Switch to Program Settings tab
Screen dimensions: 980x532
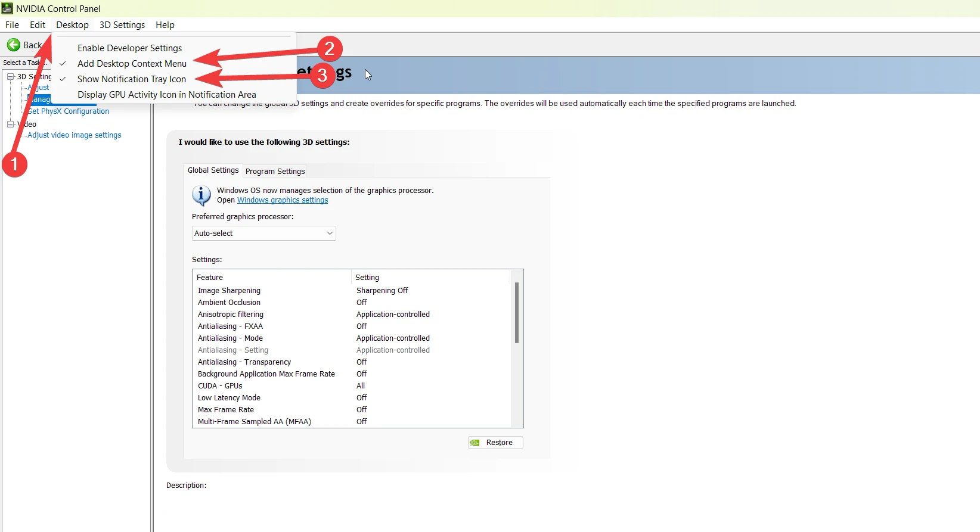[275, 172]
